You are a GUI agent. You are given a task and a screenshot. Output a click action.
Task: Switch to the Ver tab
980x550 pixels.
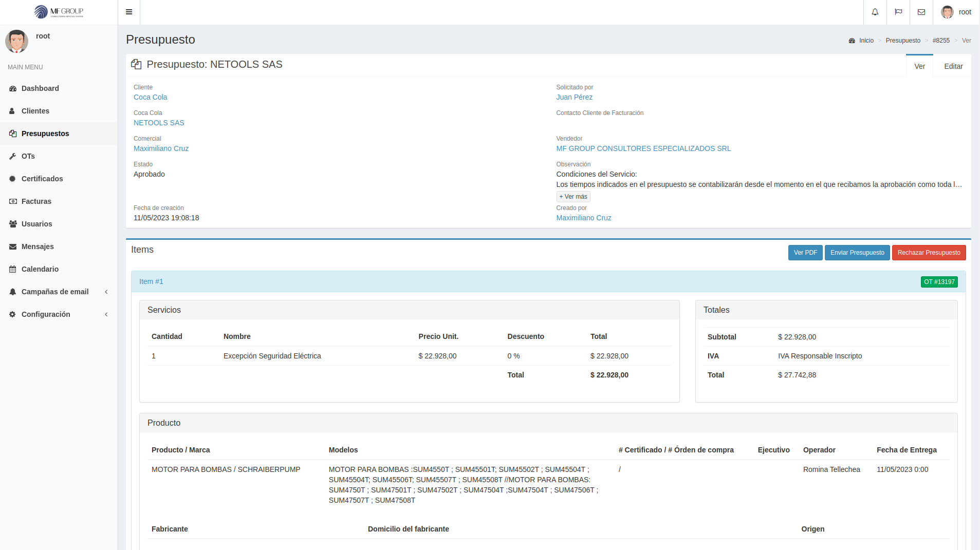[x=920, y=66]
